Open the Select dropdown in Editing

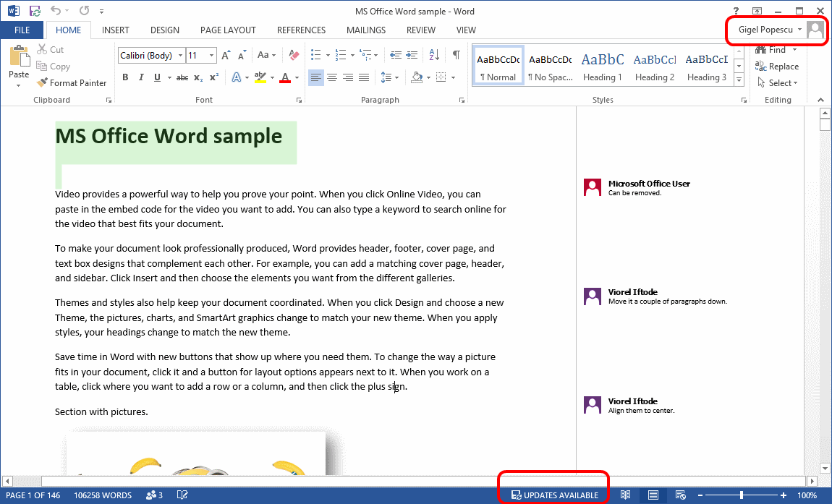[x=777, y=82]
